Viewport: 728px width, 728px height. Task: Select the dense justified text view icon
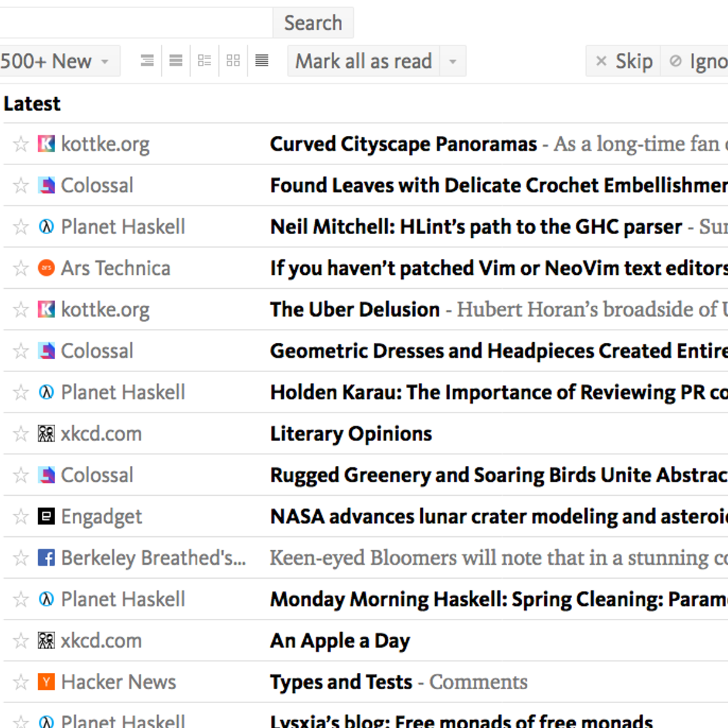tap(261, 61)
